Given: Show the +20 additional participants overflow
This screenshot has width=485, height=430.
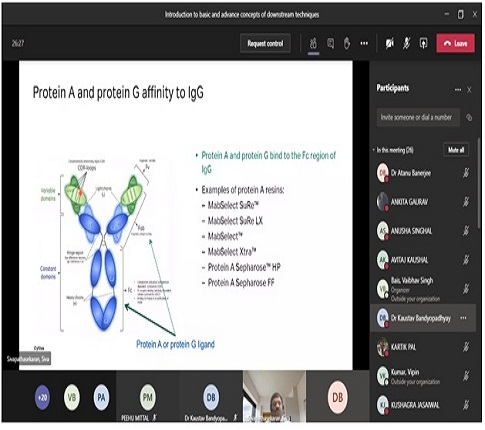Looking at the screenshot, I should tap(42, 397).
